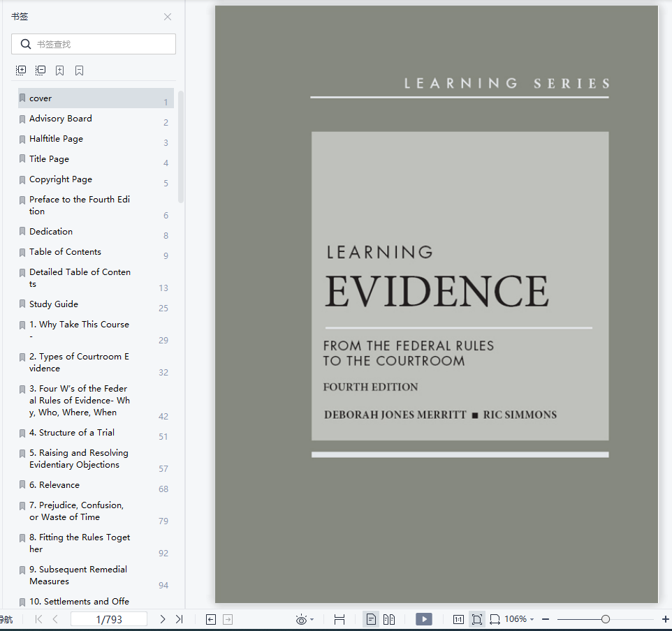Image resolution: width=672 pixels, height=631 pixels.
Task: Click the page number field showing 1/793
Action: (x=109, y=619)
